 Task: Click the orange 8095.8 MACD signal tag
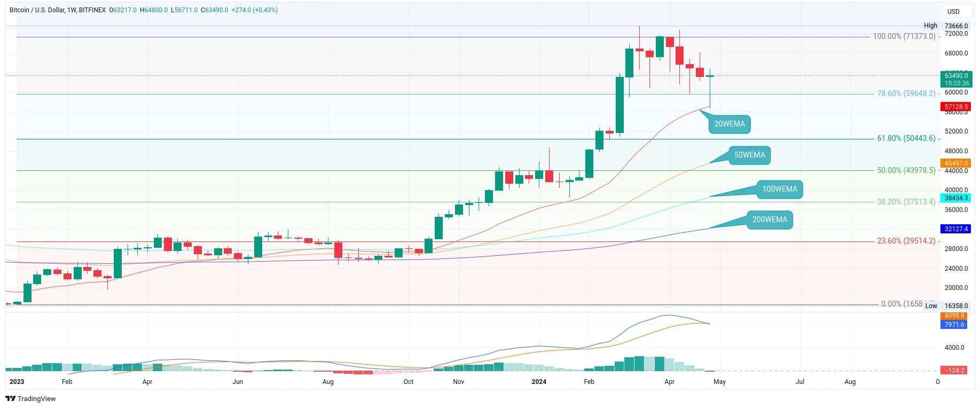tap(954, 316)
